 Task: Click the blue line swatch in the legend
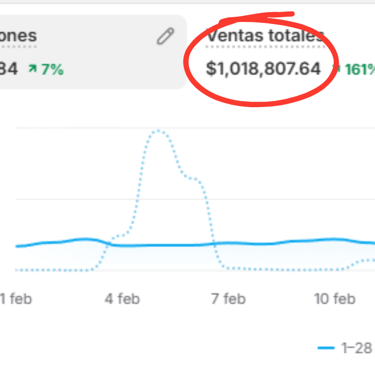[x=326, y=348]
